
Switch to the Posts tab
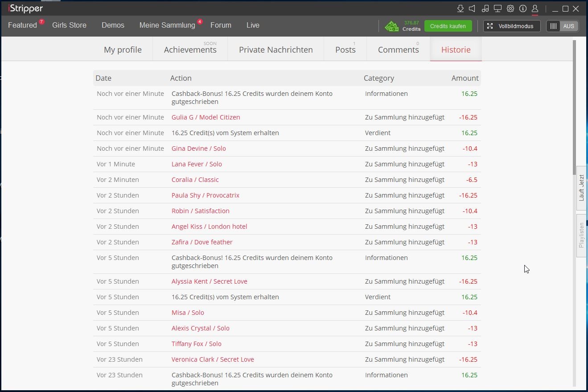coord(345,50)
